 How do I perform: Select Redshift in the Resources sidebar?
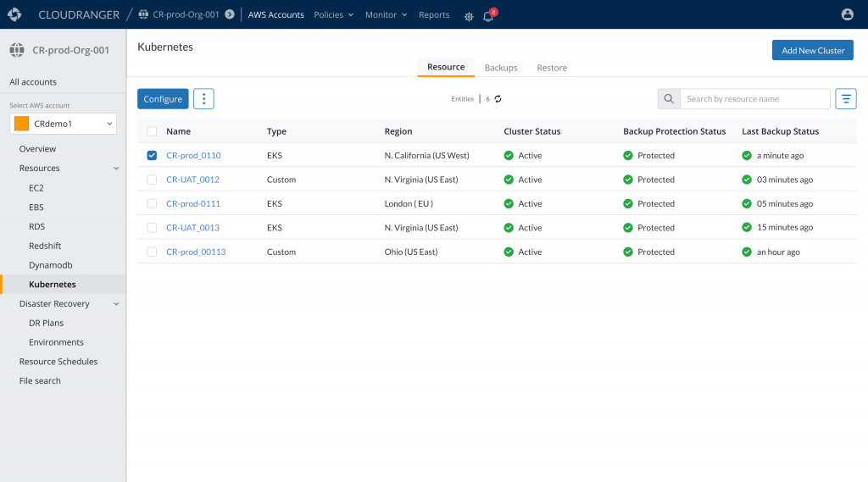point(44,246)
